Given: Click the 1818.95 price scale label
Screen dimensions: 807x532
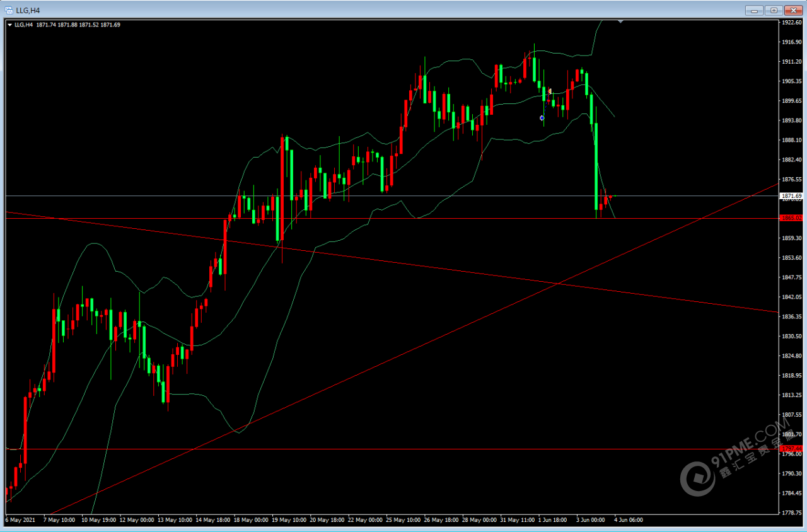Looking at the screenshot, I should pos(791,376).
